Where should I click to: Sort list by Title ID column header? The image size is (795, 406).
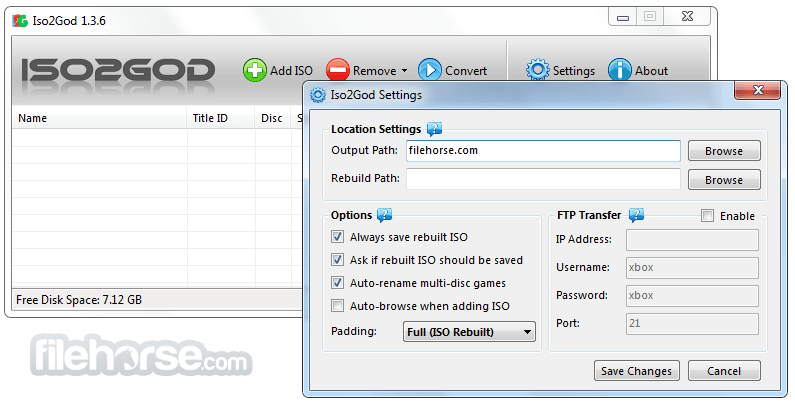tap(210, 118)
